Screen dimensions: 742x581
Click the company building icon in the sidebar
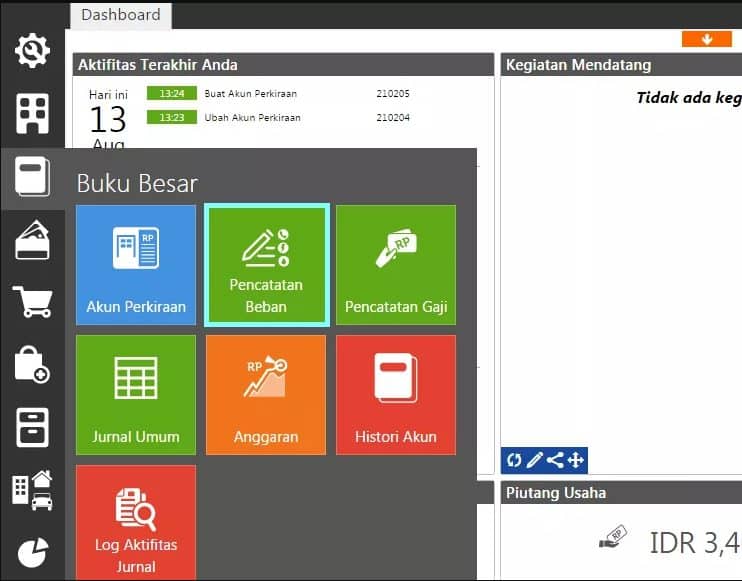(x=32, y=113)
